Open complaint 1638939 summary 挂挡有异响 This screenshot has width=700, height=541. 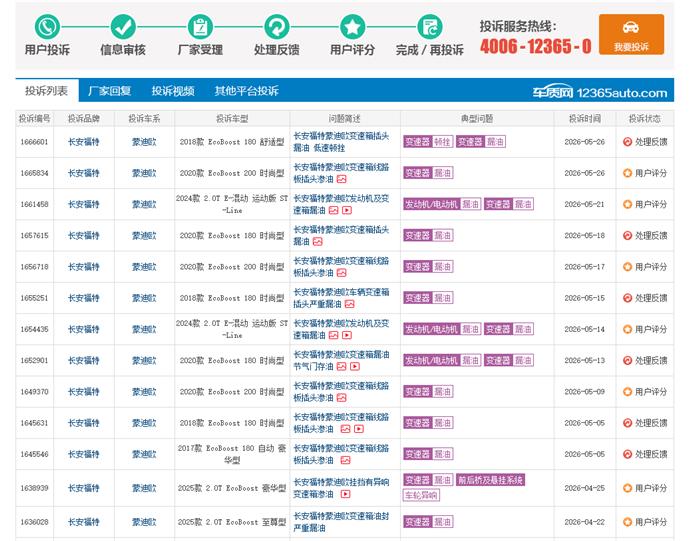pyautogui.click(x=341, y=488)
